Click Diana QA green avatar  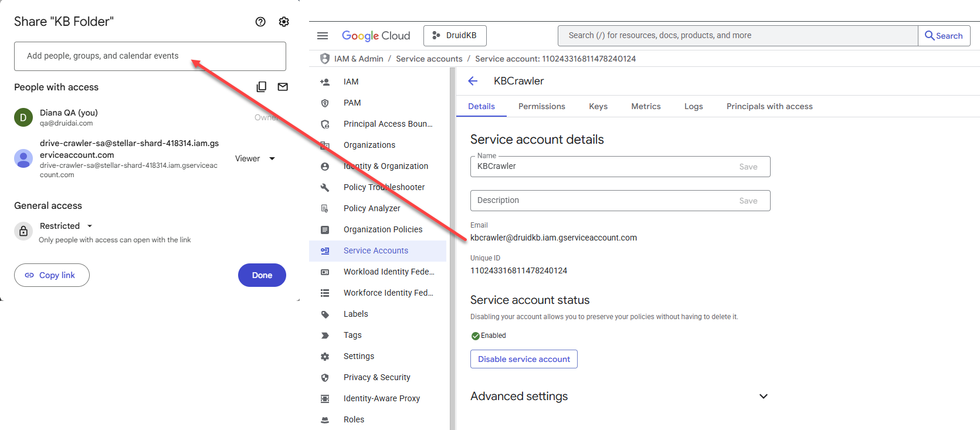pos(23,117)
